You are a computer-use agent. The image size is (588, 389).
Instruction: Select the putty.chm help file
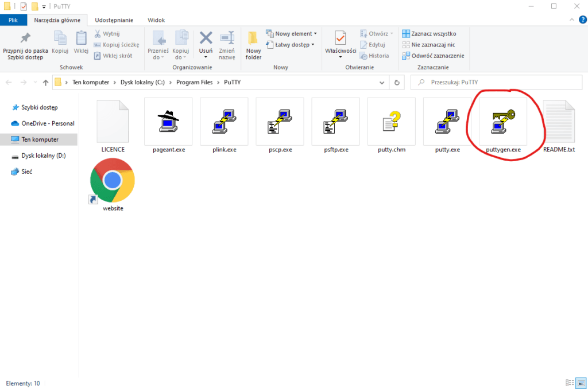[392, 126]
